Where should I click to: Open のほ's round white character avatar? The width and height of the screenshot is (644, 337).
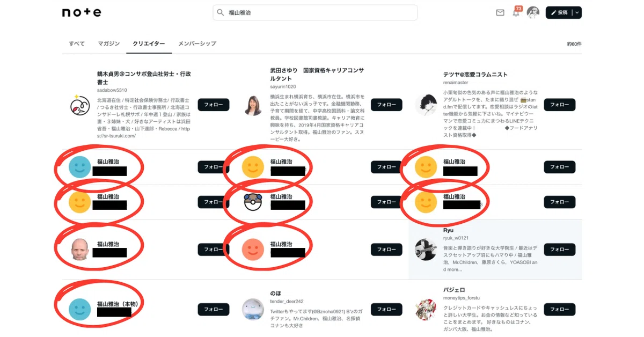tap(253, 310)
